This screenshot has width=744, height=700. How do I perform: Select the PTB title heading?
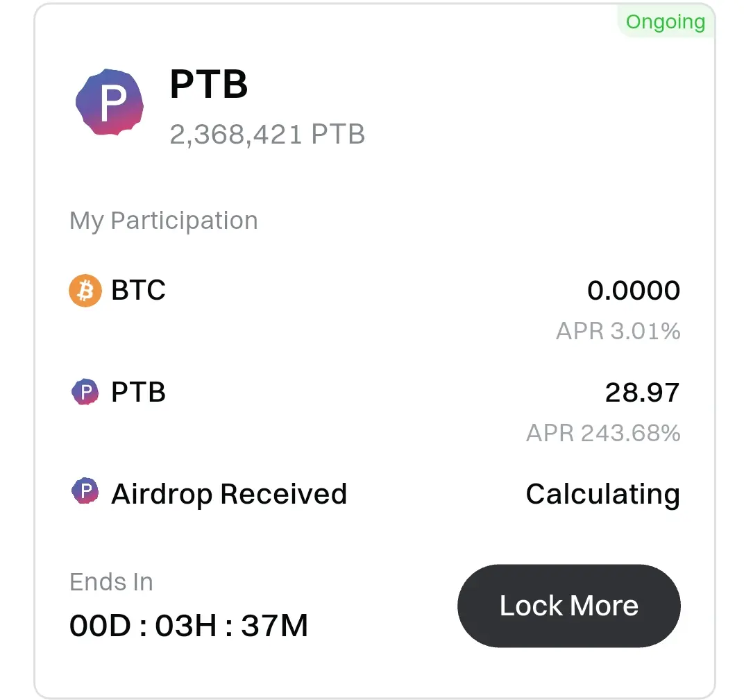(209, 84)
